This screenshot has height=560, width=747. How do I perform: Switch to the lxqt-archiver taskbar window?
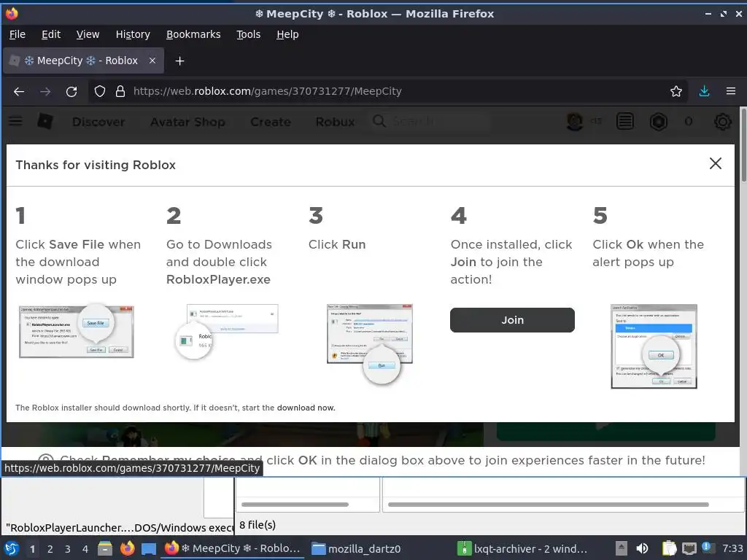click(x=522, y=548)
